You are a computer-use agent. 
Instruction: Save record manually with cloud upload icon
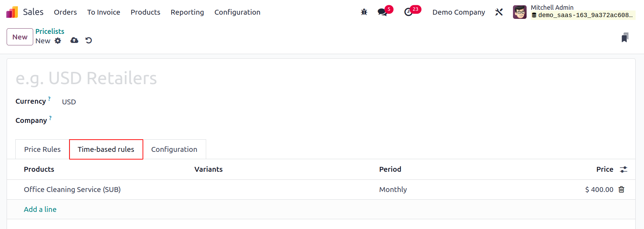pos(74,40)
